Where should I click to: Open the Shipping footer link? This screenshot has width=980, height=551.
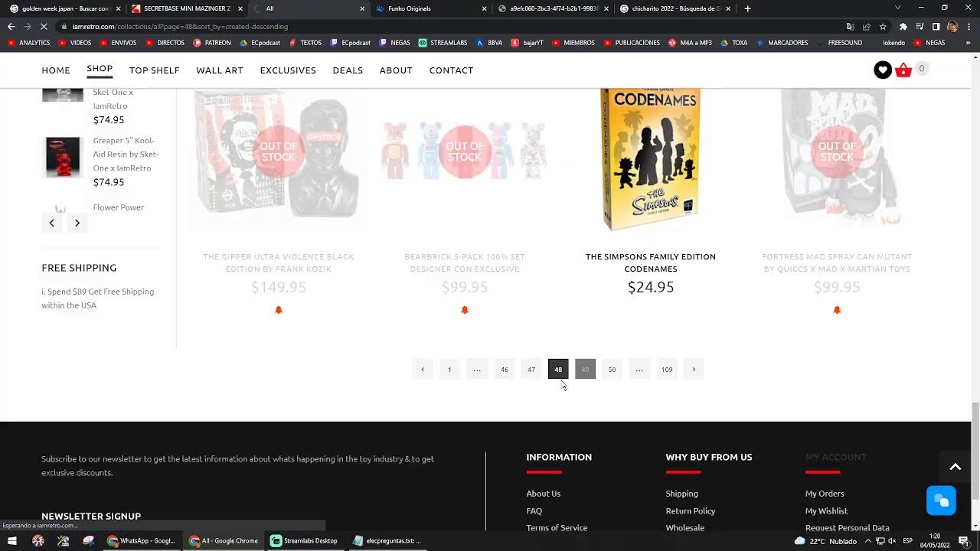pos(682,494)
